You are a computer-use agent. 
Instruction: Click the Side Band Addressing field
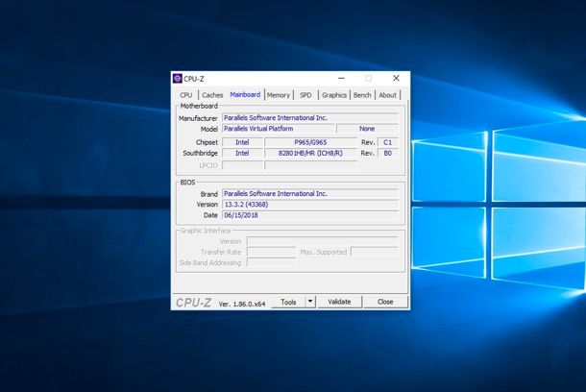click(271, 263)
